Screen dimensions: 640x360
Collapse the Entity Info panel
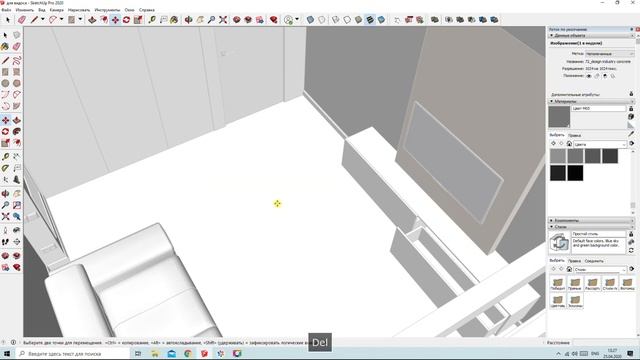pyautogui.click(x=591, y=36)
